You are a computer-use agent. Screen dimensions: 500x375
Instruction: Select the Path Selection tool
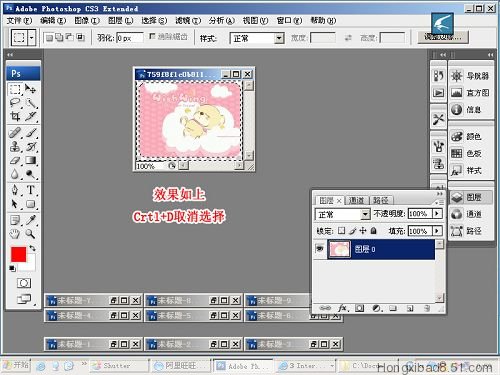(15, 204)
